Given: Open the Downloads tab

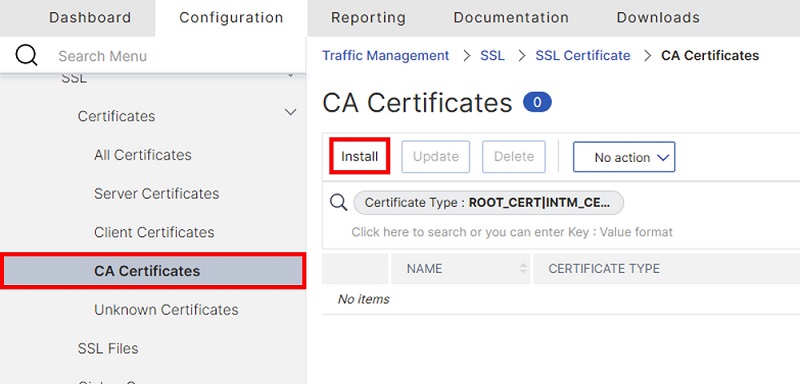Looking at the screenshot, I should pos(658,18).
